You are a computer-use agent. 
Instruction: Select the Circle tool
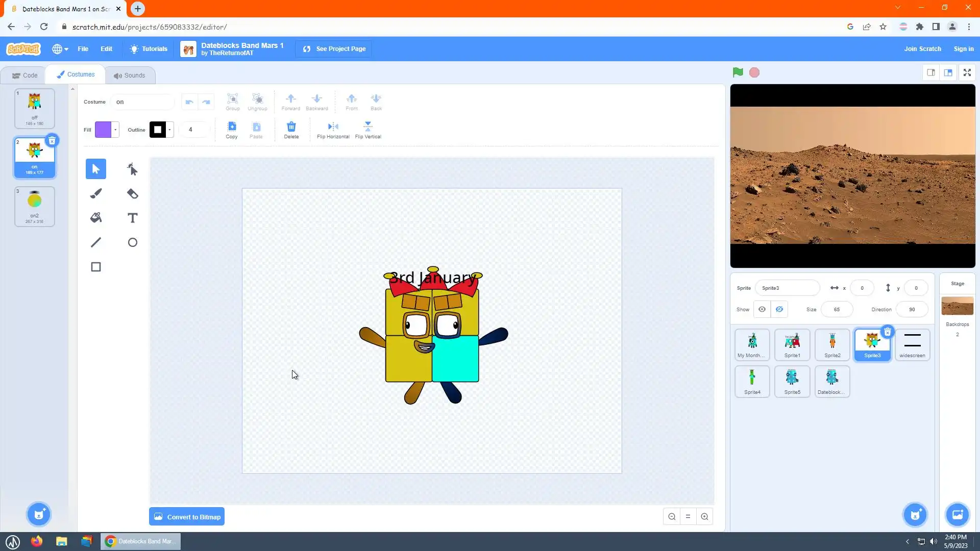132,242
